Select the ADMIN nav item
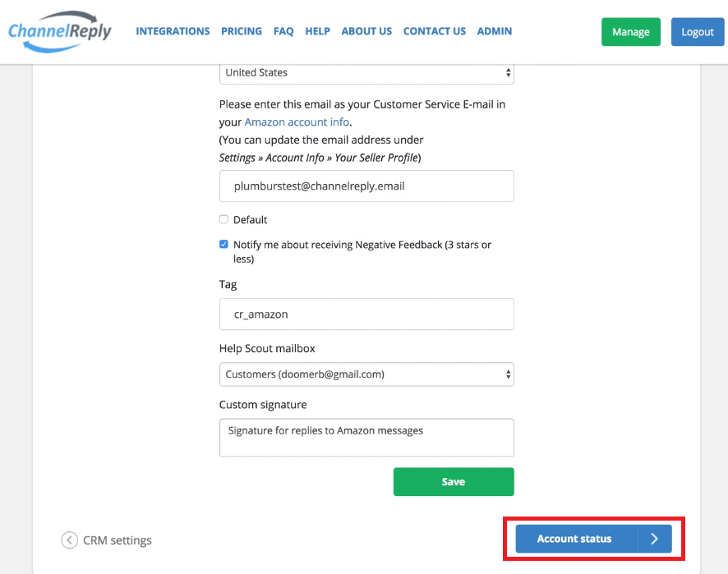Viewport: 728px width, 574px height. click(x=495, y=31)
